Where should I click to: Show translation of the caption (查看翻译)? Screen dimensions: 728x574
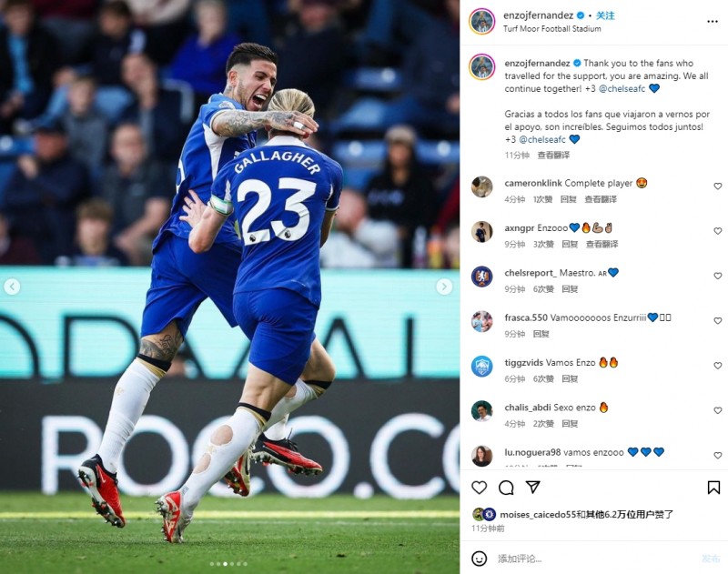click(553, 155)
